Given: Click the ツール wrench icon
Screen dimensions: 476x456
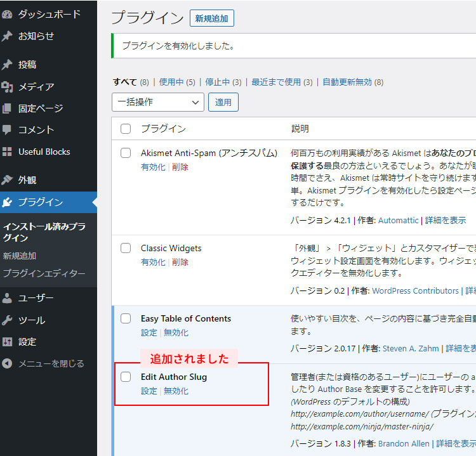Looking at the screenshot, I should 7,320.
